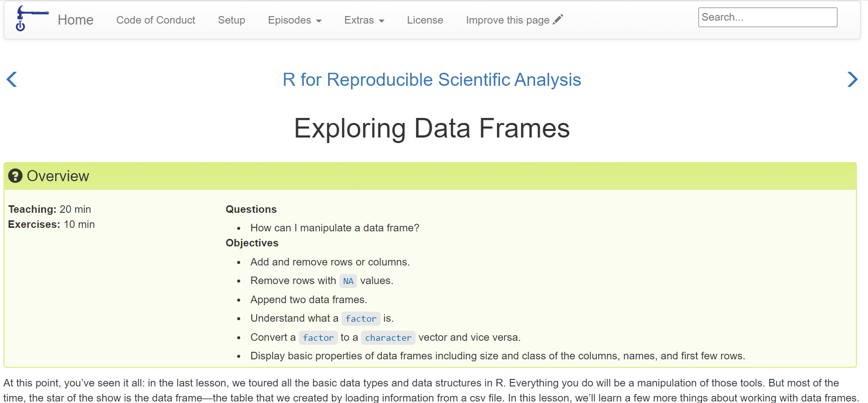The image size is (868, 403).
Task: Expand the Episodes dropdown menu
Action: click(295, 20)
